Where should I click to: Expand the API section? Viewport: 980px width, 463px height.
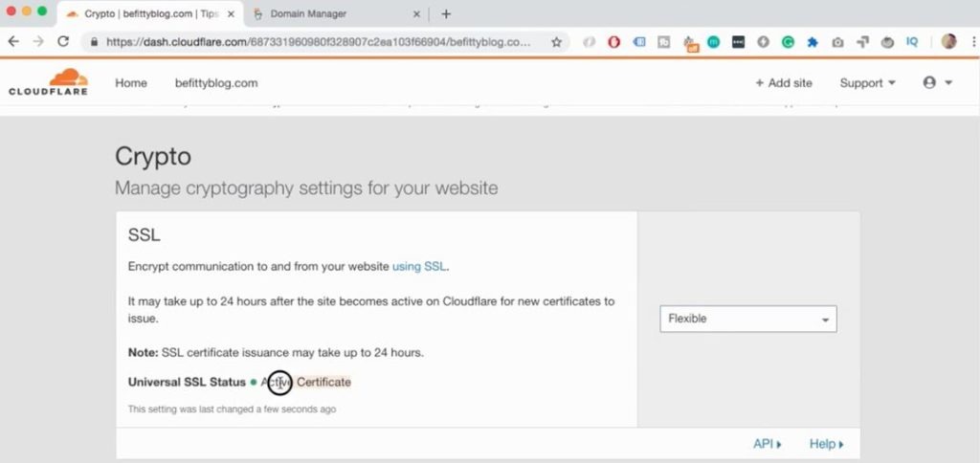(x=768, y=444)
